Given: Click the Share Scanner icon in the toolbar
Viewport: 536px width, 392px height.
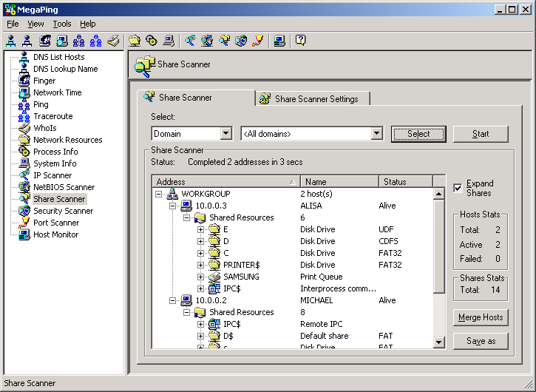Looking at the screenshot, I should pyautogui.click(x=224, y=41).
